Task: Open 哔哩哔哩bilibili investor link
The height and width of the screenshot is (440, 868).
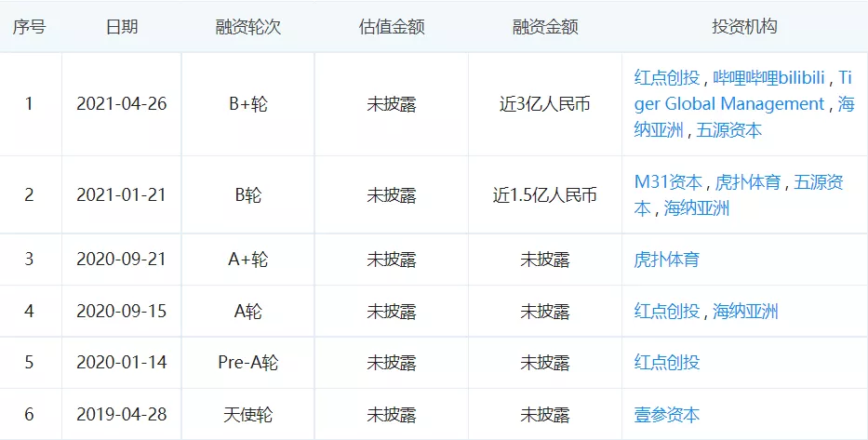Action: [768, 77]
